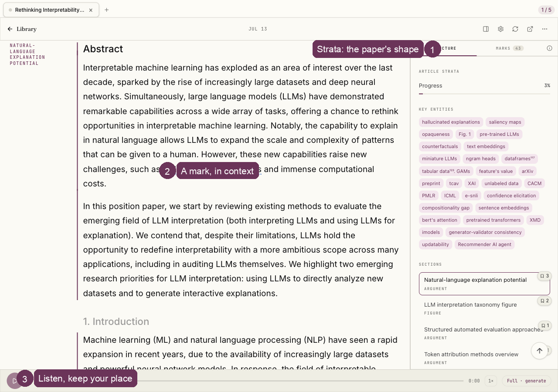Open article in external window icon
558x392 pixels.
530,29
